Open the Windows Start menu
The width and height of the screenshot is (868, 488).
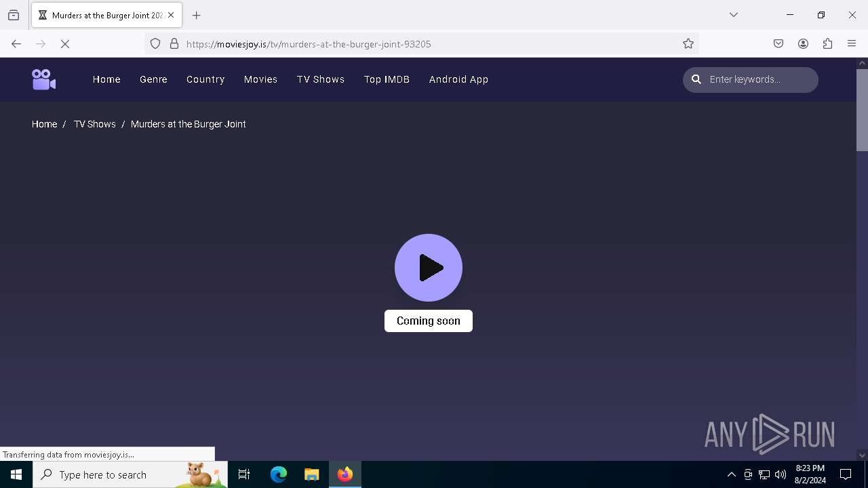(x=16, y=474)
